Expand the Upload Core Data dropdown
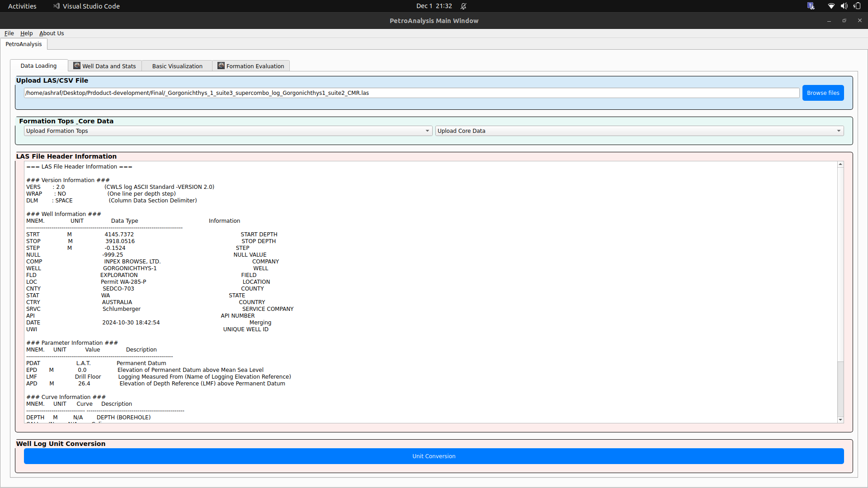This screenshot has height=488, width=868. 839,131
